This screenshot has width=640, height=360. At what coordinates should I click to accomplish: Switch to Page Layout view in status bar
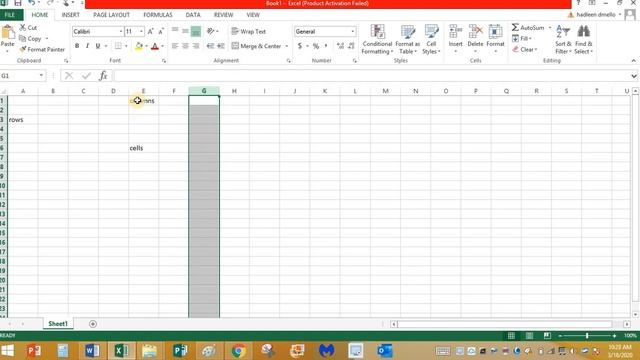pos(529,336)
